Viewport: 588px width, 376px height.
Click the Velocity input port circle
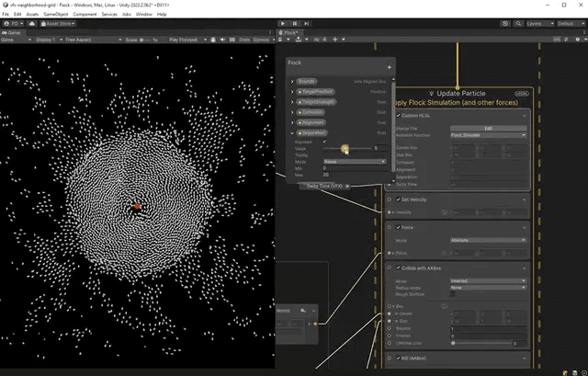click(x=390, y=211)
